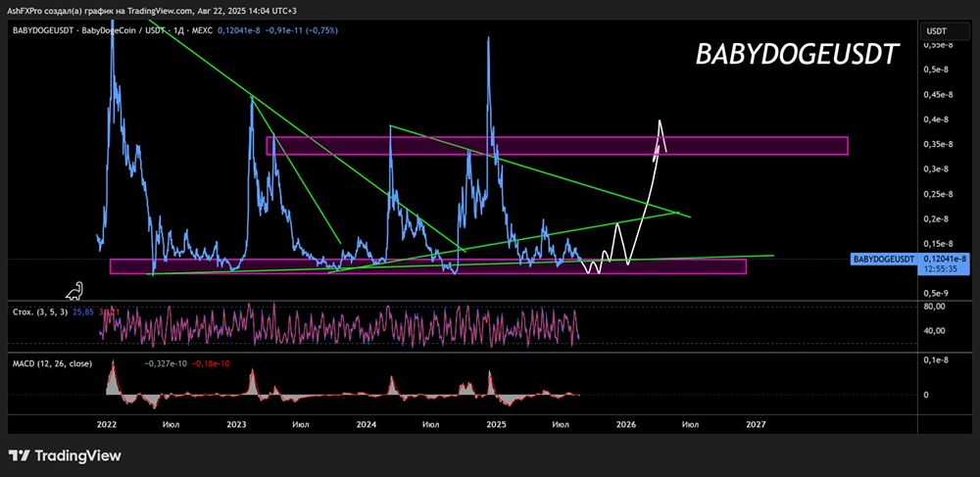The height and width of the screenshot is (477, 980).
Task: Select the lower pink support zone rectangle
Action: pos(428,266)
